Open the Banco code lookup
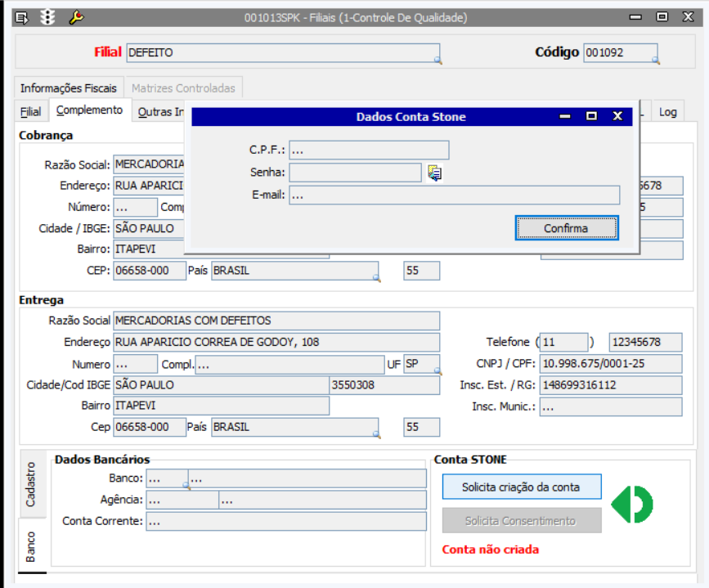Image resolution: width=709 pixels, height=588 pixels. coord(186,486)
